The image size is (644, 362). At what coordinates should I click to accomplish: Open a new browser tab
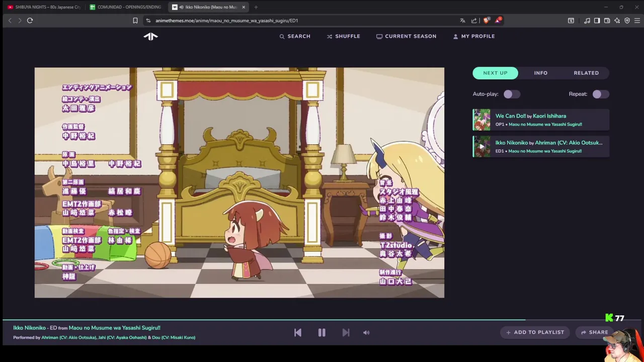(x=256, y=7)
